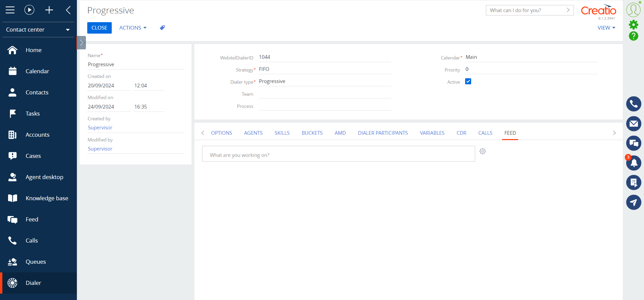Viewport: 644px width, 300px height.
Task: Open system designer green gear
Action: [x=633, y=25]
